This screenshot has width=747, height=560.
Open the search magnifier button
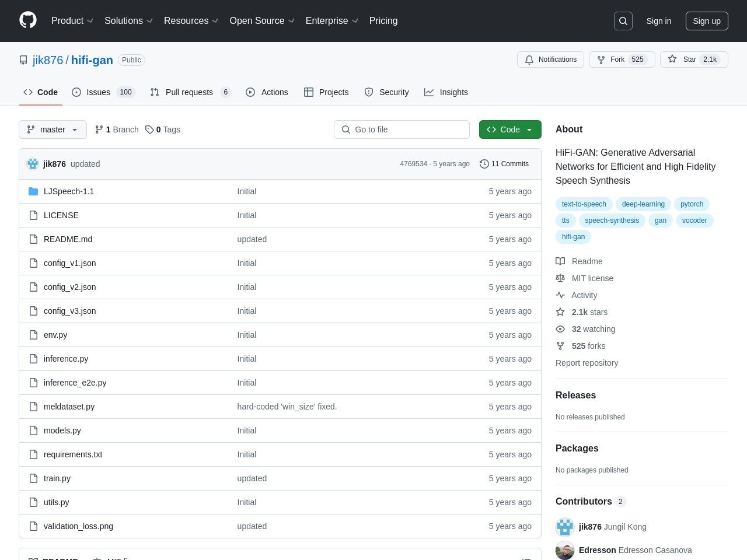point(623,21)
